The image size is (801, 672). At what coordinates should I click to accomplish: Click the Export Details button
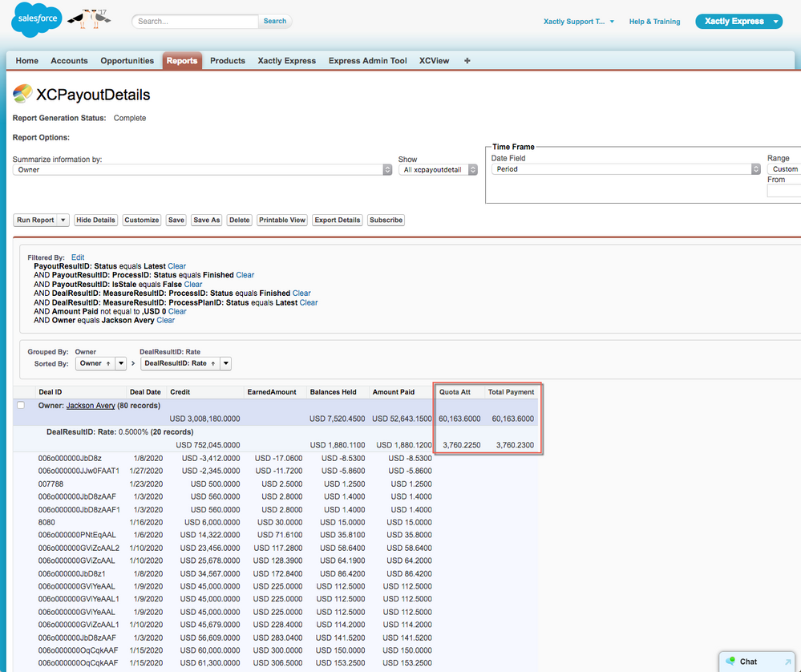point(337,221)
